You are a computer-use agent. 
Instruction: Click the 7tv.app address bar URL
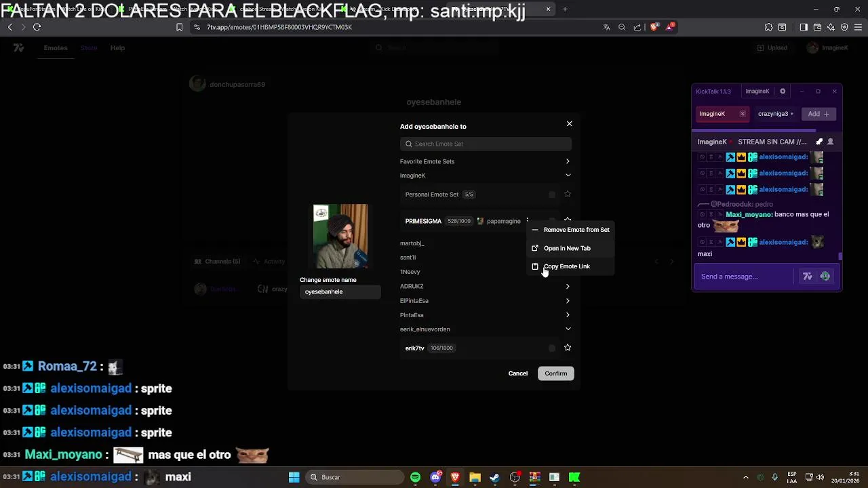279,27
